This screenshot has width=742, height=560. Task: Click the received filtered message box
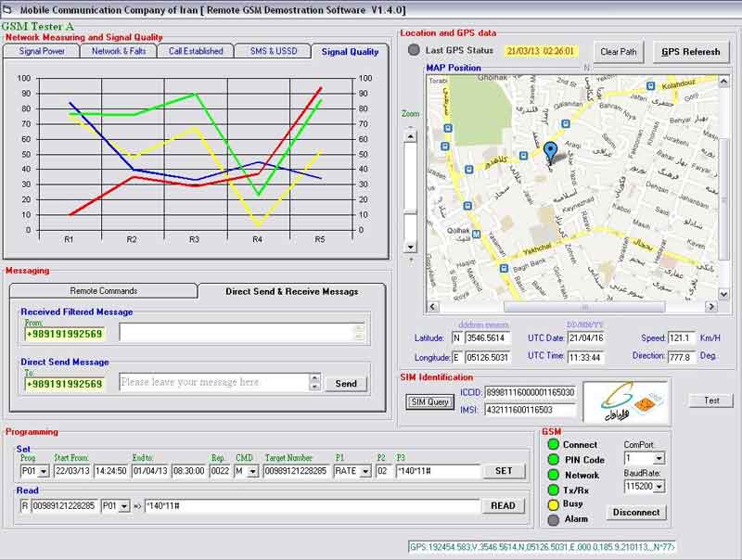[x=242, y=332]
